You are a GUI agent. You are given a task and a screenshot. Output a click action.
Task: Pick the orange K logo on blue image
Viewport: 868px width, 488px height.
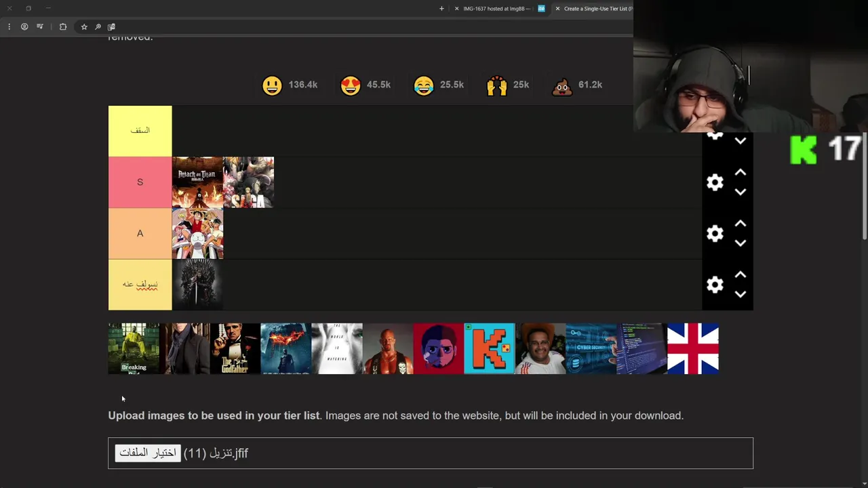click(490, 348)
